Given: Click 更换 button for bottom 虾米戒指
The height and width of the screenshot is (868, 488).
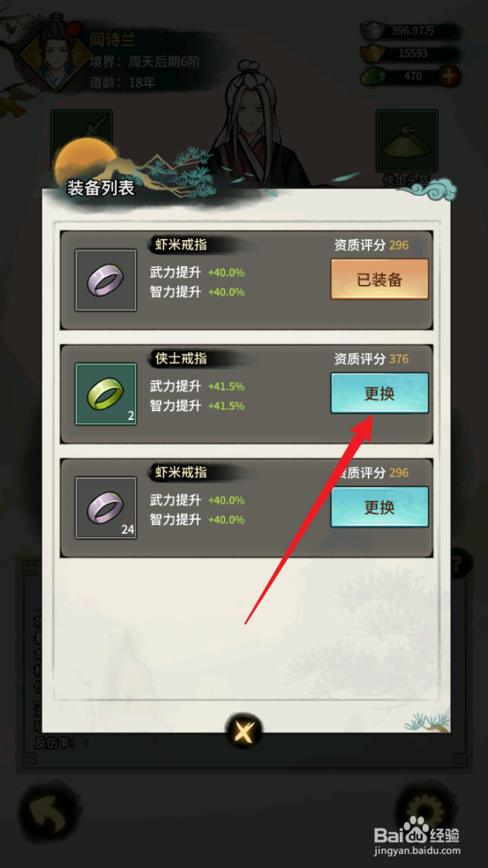Looking at the screenshot, I should (x=379, y=507).
